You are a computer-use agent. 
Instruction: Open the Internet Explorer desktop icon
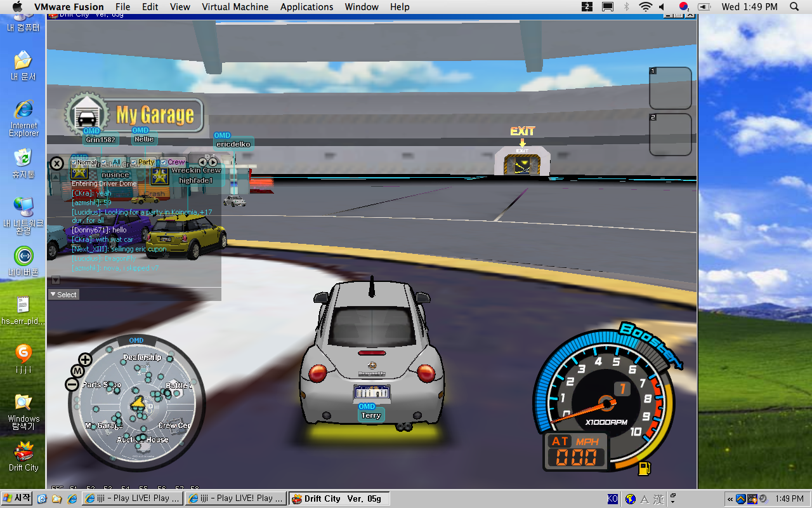pos(23,118)
